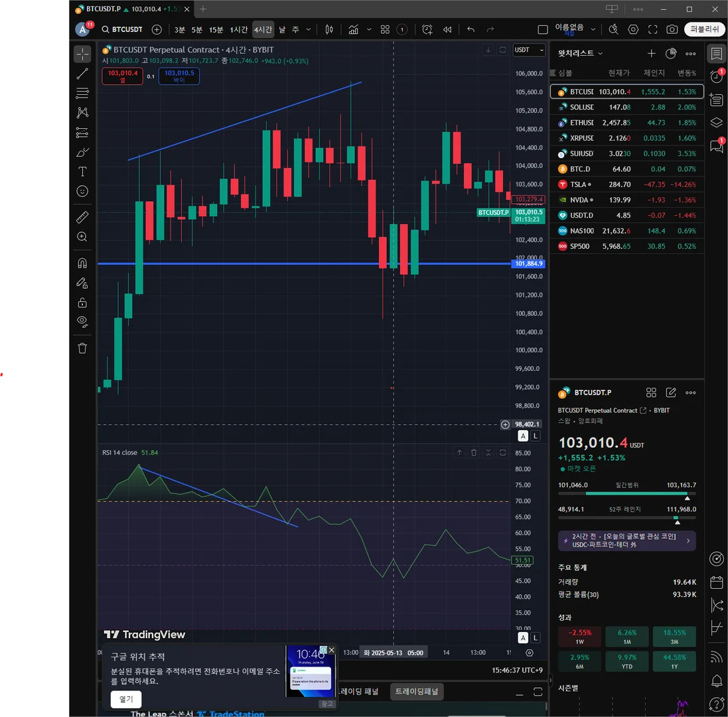
Task: Activate the zoom in tool
Action: [x=82, y=237]
